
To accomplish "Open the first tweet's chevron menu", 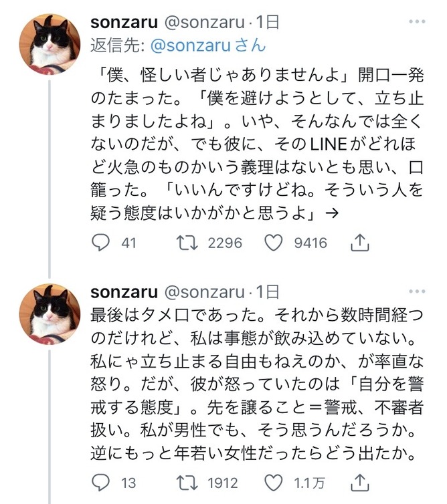I will pyautogui.click(x=419, y=22).
